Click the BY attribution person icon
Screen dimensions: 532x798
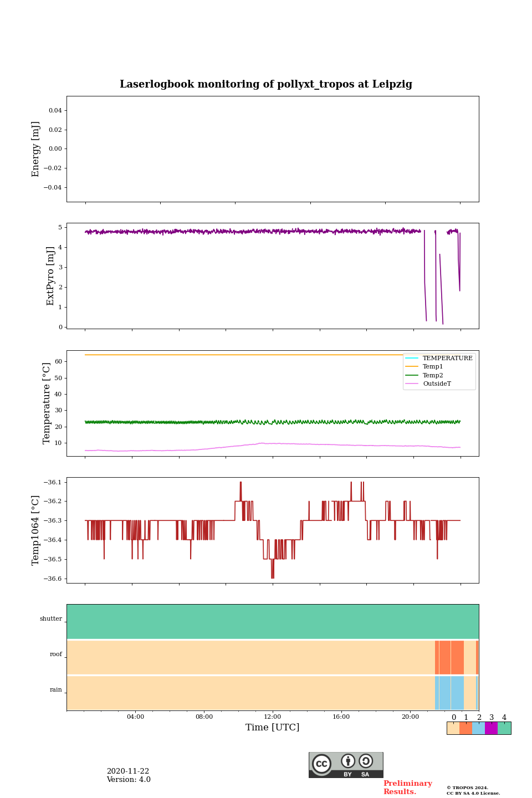coord(348,761)
